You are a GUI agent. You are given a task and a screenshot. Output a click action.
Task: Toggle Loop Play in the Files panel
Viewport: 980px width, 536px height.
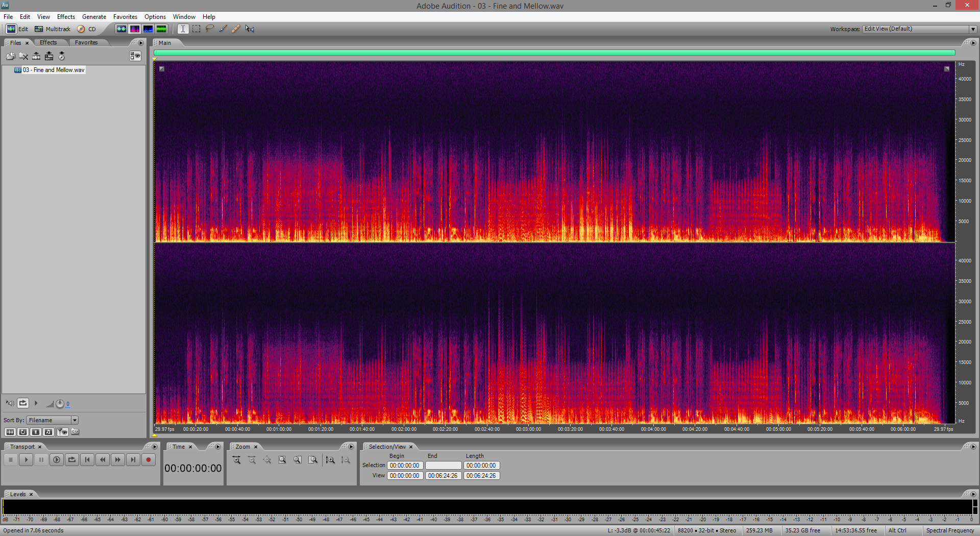tap(23, 403)
